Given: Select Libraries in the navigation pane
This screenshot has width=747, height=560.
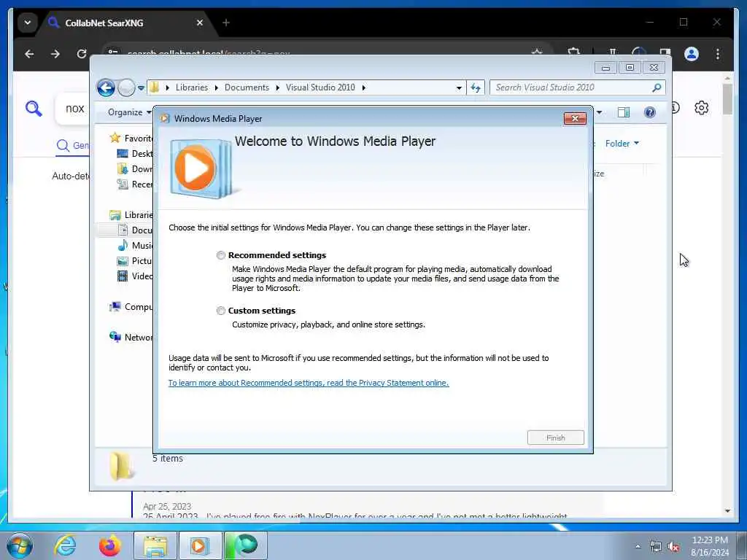Looking at the screenshot, I should point(131,215).
